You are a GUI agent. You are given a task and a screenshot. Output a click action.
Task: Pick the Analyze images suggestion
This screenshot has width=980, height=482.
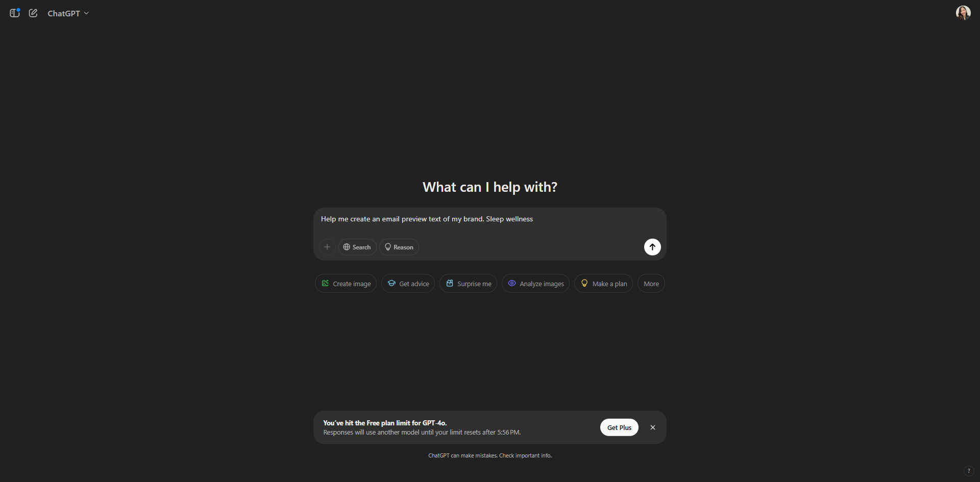(x=535, y=284)
